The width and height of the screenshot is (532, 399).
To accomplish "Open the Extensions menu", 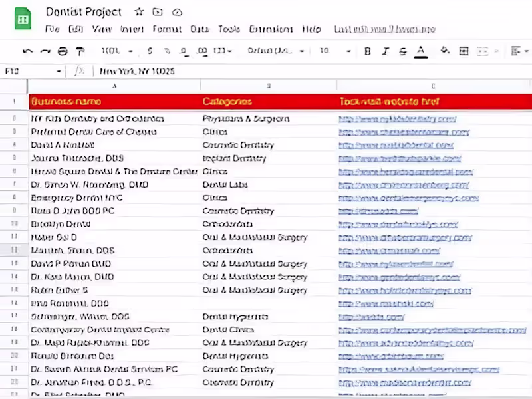I will pyautogui.click(x=271, y=29).
